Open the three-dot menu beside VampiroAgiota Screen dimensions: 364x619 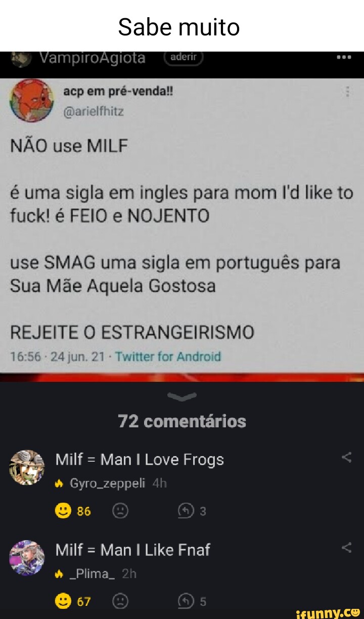(343, 57)
